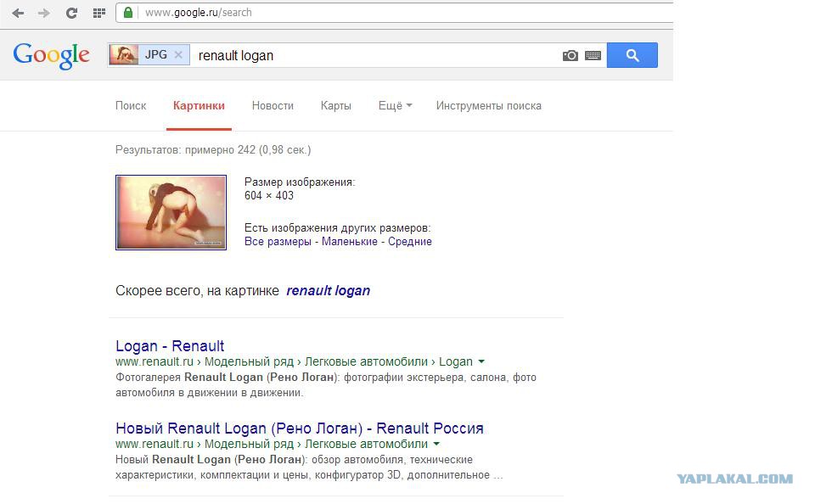Viewport: 815px width, 504px height.
Task: Open the Logan - Renault result title
Action: pos(170,346)
